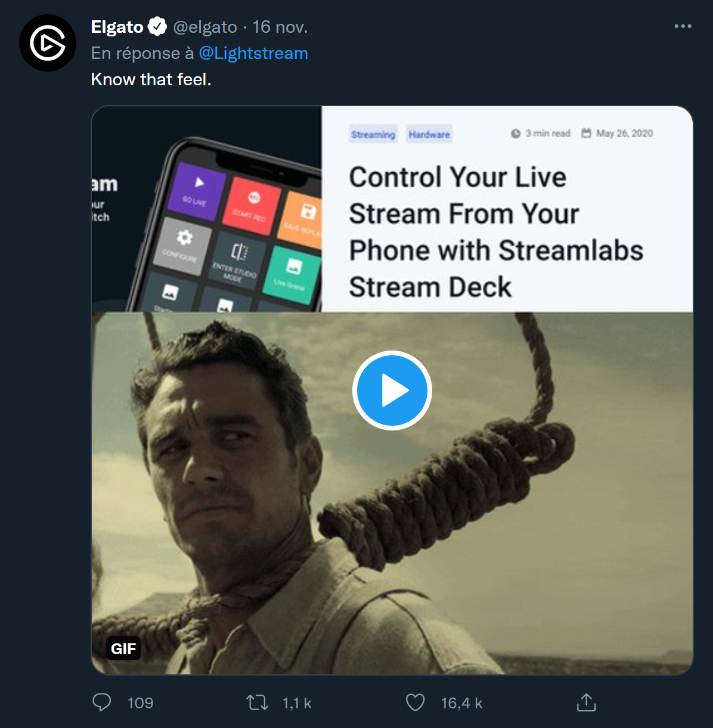Open Elgato's profile avatar
713x728 pixels.
[48, 43]
